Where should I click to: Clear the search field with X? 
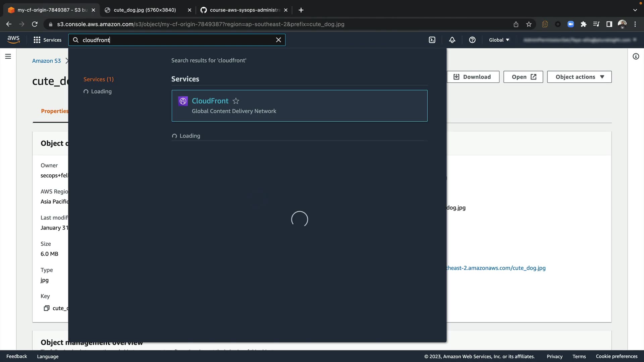(278, 40)
